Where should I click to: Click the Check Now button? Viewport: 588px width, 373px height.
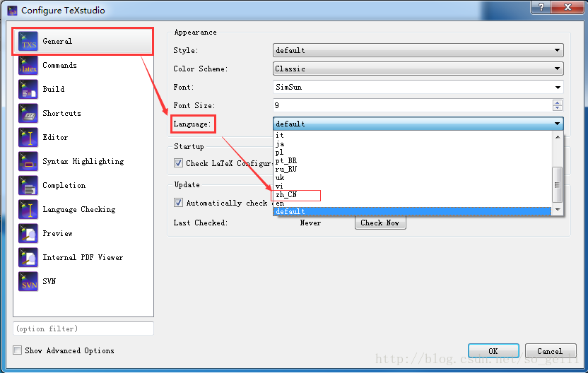coord(380,223)
